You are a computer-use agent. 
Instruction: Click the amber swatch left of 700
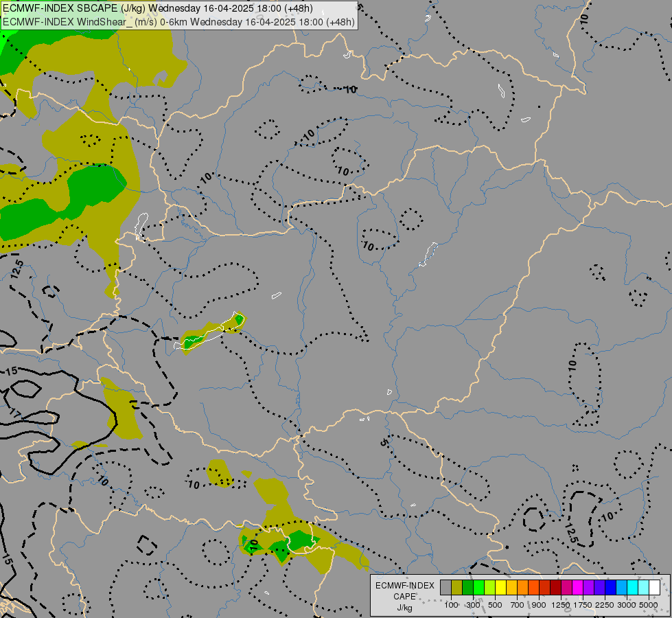pyautogui.click(x=511, y=587)
